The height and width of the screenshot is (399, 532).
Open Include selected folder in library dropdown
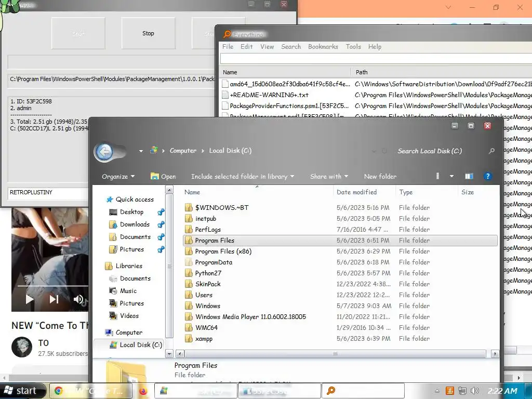[242, 177]
